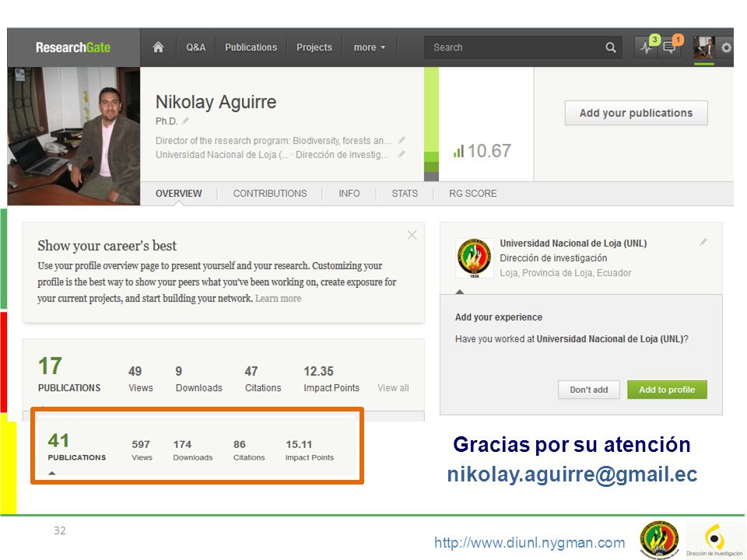The image size is (747, 560).
Task: Collapse the triangle under 41 PUBLICATIONS
Action: click(52, 474)
